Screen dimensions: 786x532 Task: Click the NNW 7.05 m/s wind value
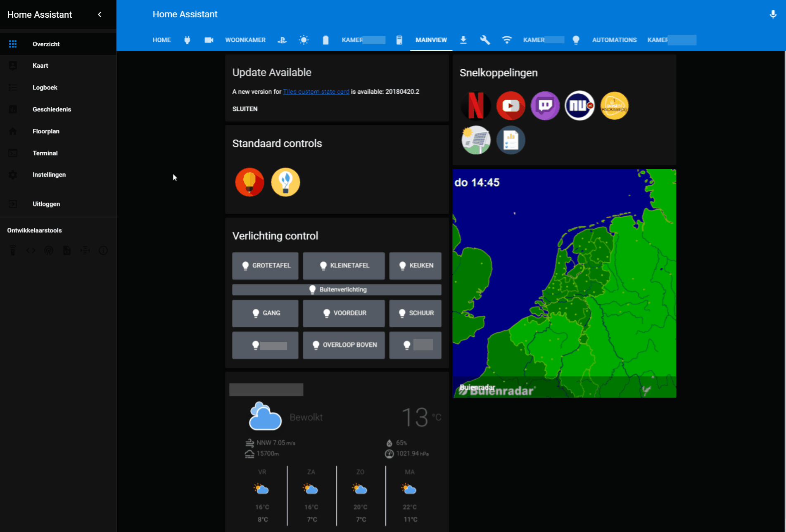275,443
